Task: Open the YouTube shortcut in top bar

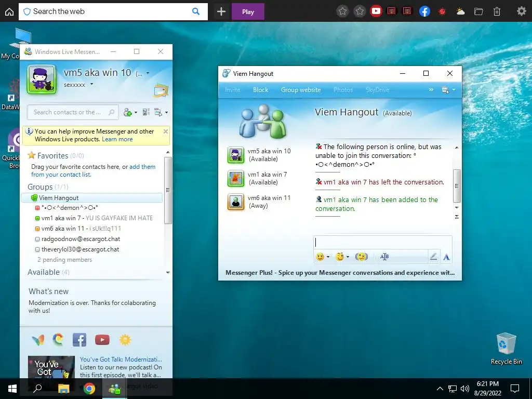Action: coord(376,11)
